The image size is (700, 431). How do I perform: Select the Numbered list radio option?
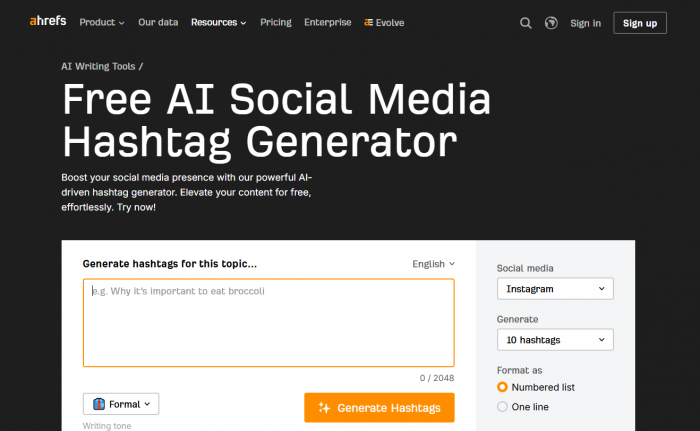pos(502,387)
